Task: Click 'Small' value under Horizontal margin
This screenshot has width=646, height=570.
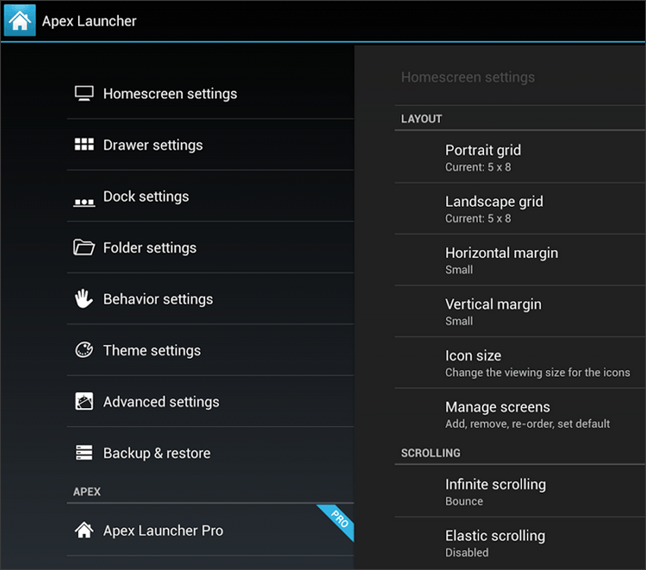Action: [459, 270]
